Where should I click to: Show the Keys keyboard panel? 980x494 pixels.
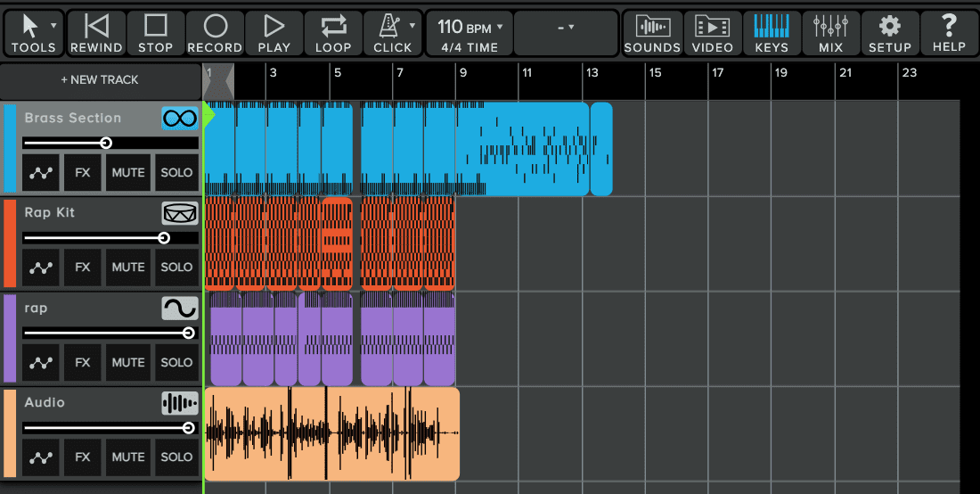coord(771,33)
